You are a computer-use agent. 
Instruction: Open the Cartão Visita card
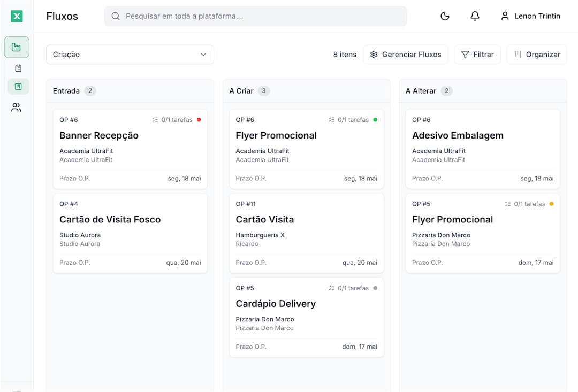306,233
